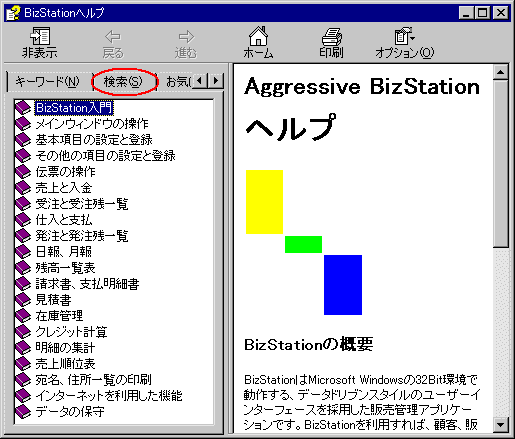Image resolution: width=515 pixels, height=439 pixels.
Task: Click the 進む (Forward) arrow icon
Action: coord(186,37)
